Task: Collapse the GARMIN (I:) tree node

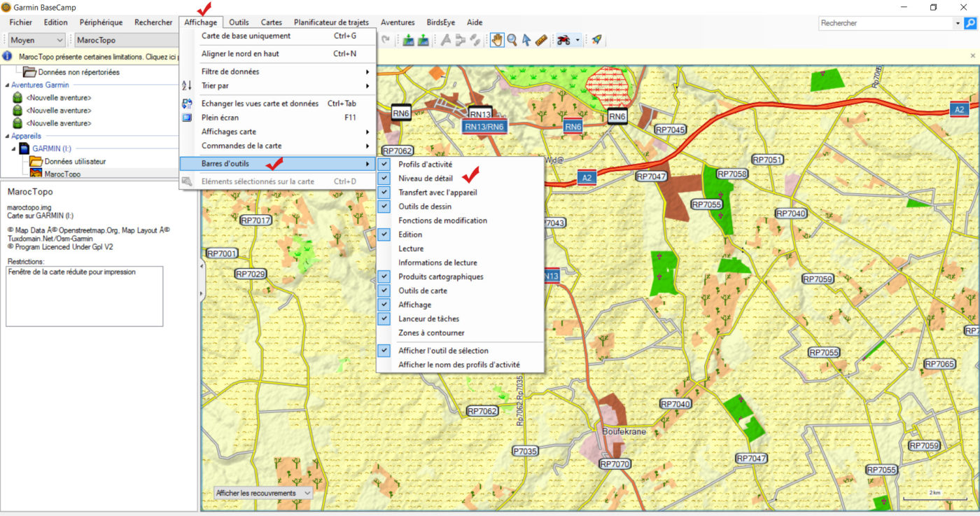Action: click(x=13, y=148)
